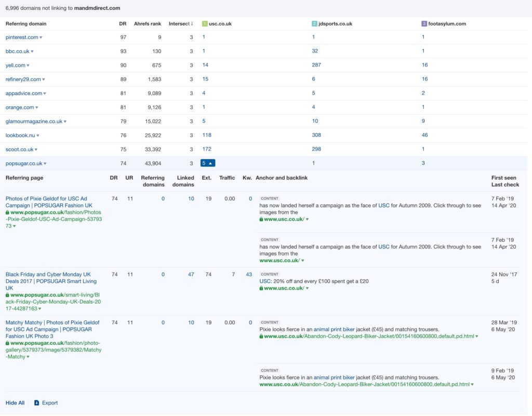Click the teal jdsports.co.uk number 2 badge

click(x=314, y=24)
